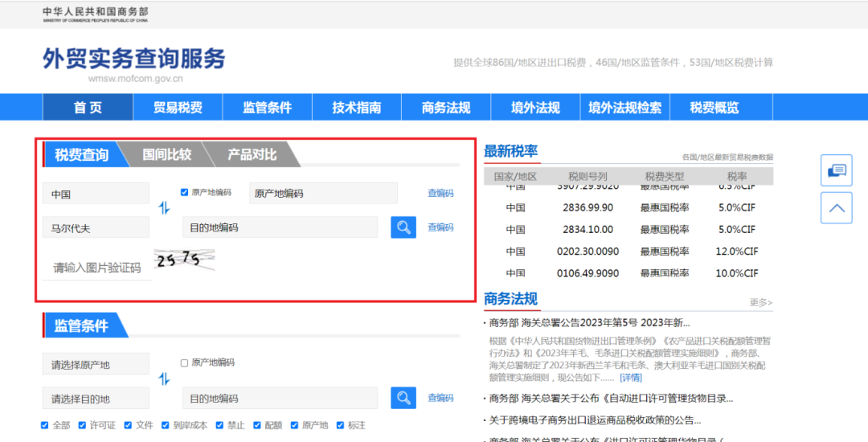Screen dimensions: 868x442
Task: Click the 中华人民共和国商务部 logo
Action: click(95, 14)
